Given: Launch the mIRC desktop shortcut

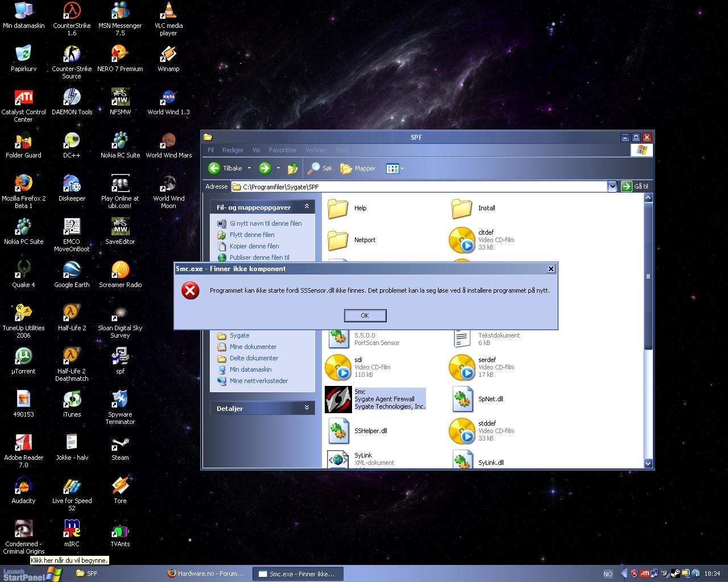Looking at the screenshot, I should coord(72,534).
